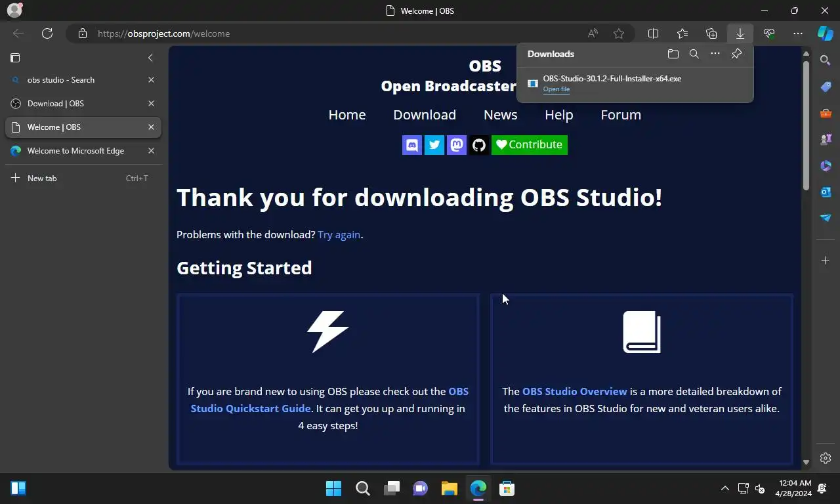Collapse the vertical tabs pane
The width and height of the screenshot is (840, 504).
[x=150, y=58]
